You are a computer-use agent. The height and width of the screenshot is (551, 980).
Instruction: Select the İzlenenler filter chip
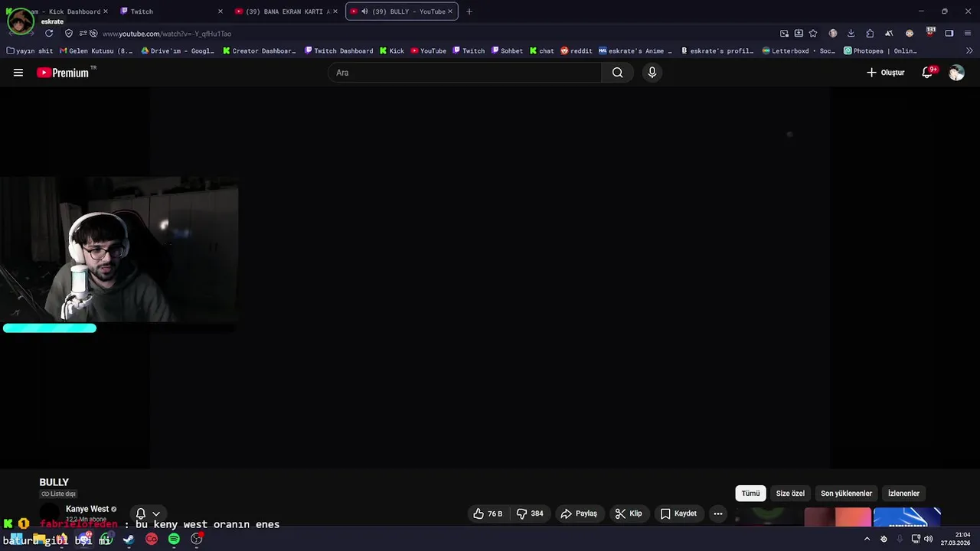coord(903,494)
